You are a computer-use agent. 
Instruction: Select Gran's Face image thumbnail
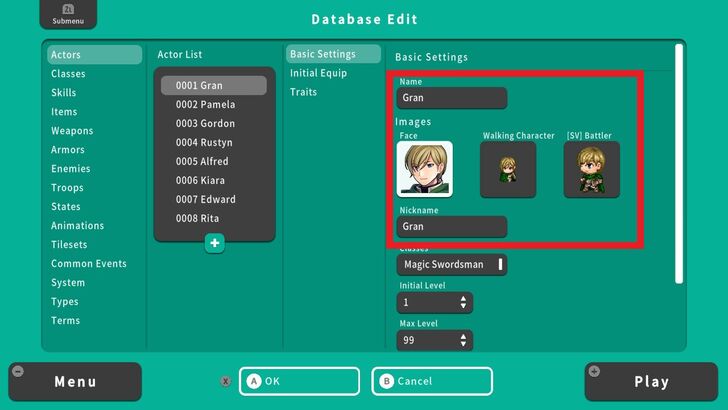(x=424, y=169)
